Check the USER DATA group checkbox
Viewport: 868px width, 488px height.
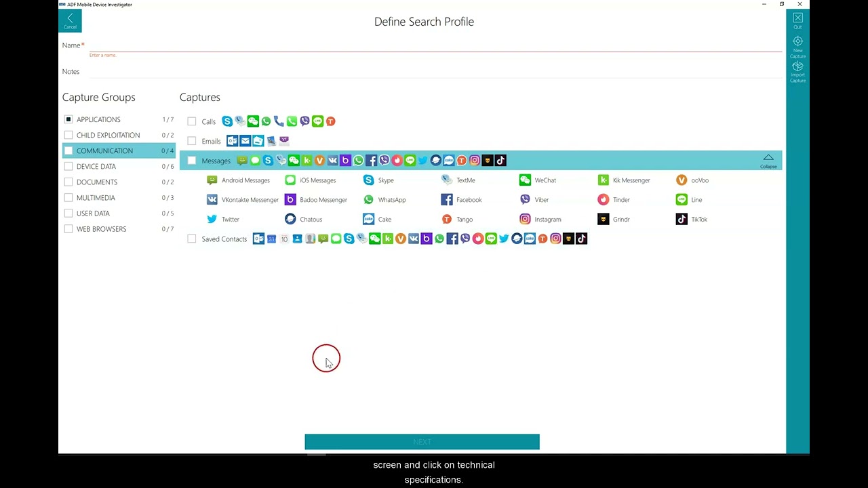68,213
